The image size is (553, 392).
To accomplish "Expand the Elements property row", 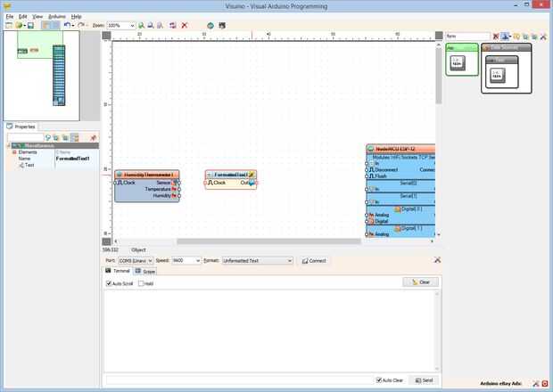I will [x=14, y=152].
